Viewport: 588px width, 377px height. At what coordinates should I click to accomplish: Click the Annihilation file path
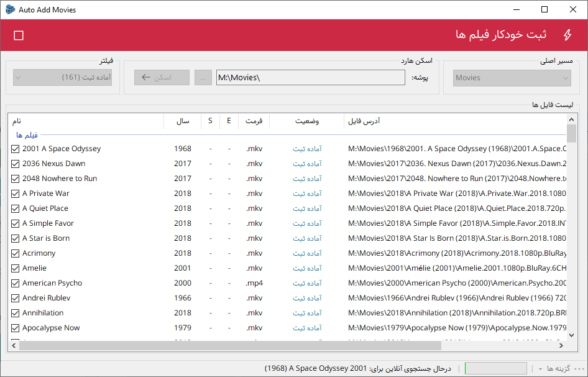point(457,313)
